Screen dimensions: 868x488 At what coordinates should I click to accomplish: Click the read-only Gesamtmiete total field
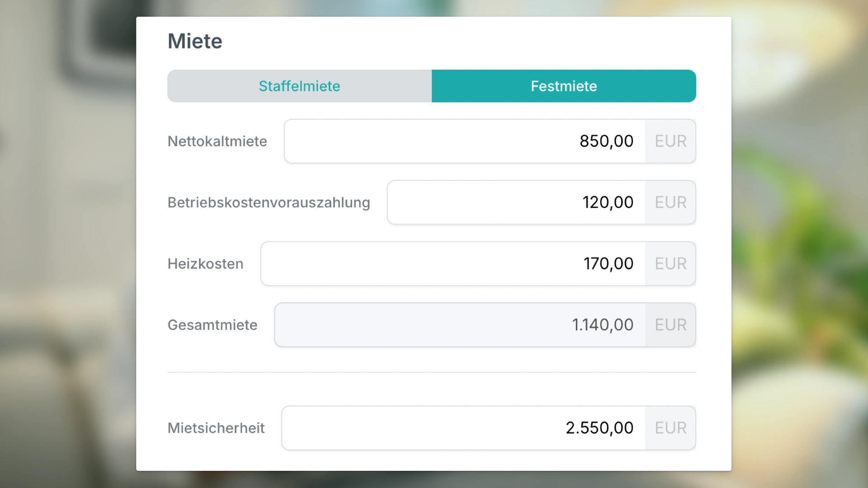point(460,325)
